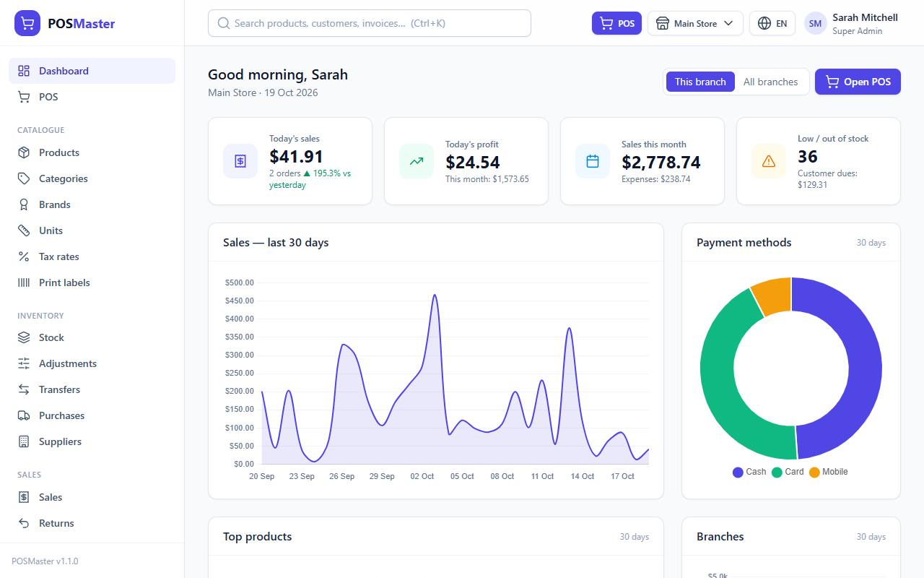
Task: Click the Print labels barcode icon
Action: (x=24, y=282)
